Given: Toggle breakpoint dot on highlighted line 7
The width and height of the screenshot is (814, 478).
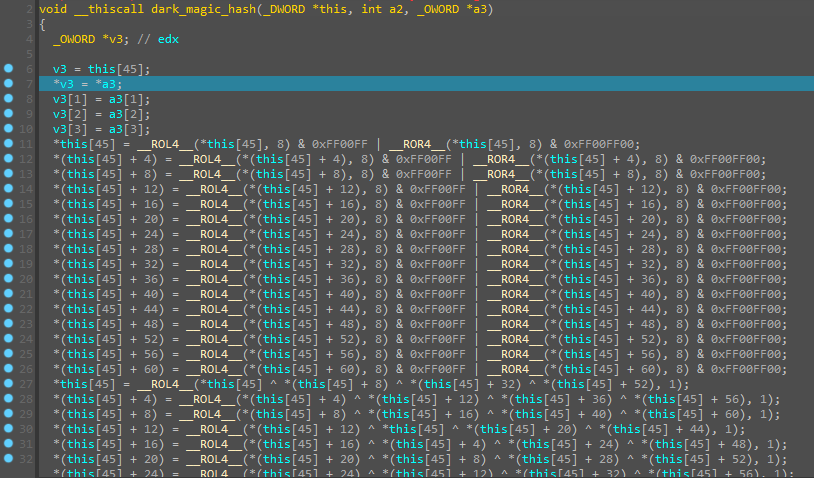Looking at the screenshot, I should [8, 83].
